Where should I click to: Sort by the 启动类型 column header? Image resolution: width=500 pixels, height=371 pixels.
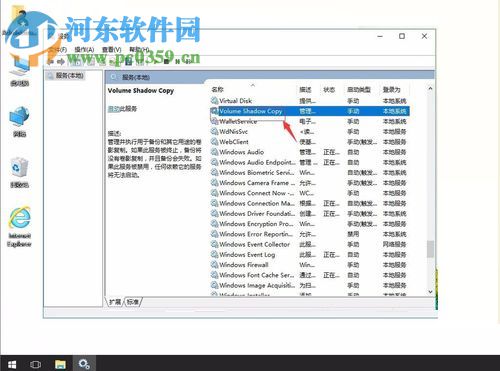[359, 90]
